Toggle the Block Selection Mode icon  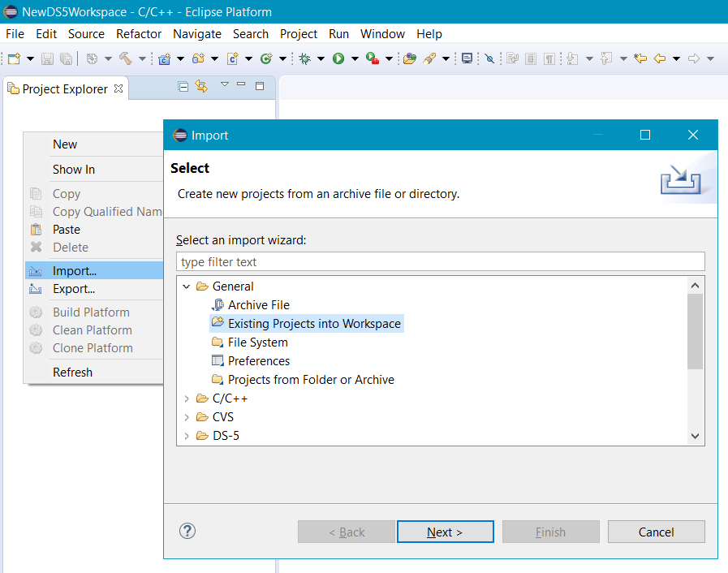(531, 58)
